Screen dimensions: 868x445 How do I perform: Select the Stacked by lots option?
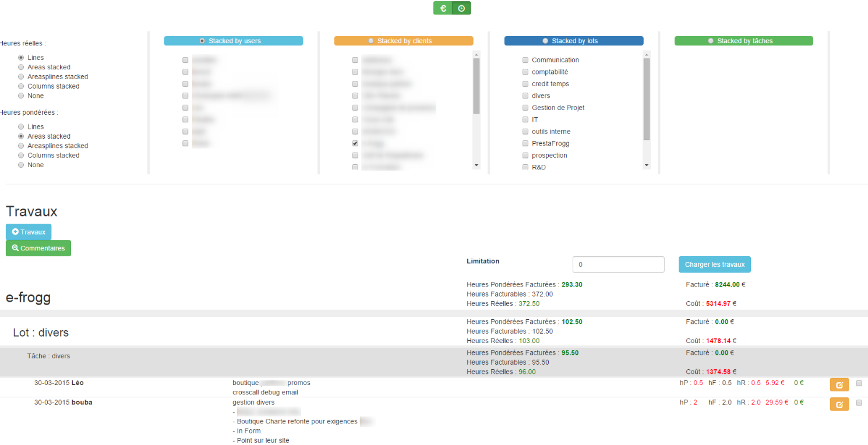(545, 41)
